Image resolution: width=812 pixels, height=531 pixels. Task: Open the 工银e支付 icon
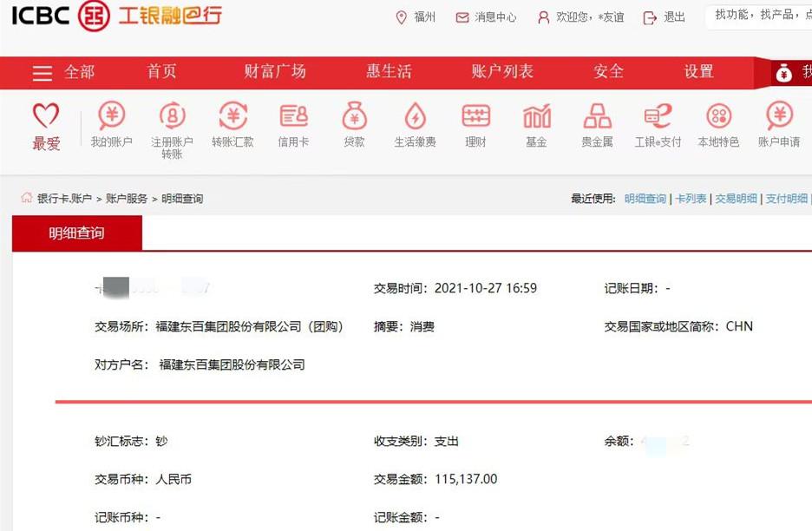pos(658,115)
